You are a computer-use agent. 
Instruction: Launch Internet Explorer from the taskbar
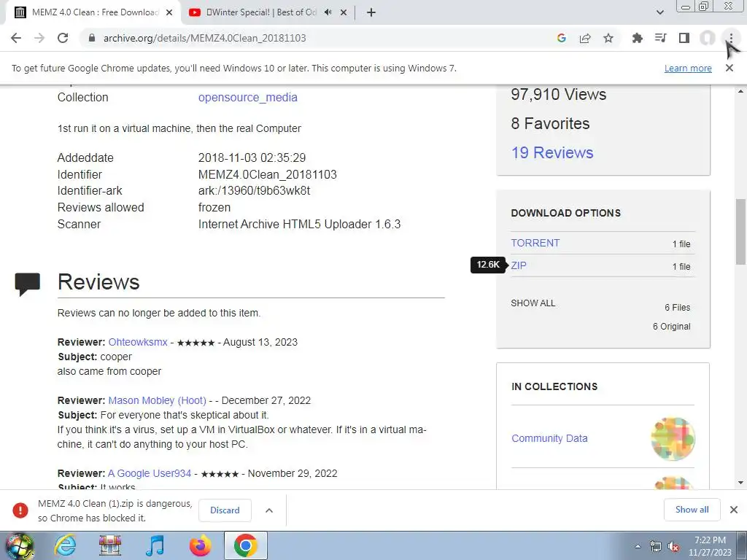pos(65,545)
